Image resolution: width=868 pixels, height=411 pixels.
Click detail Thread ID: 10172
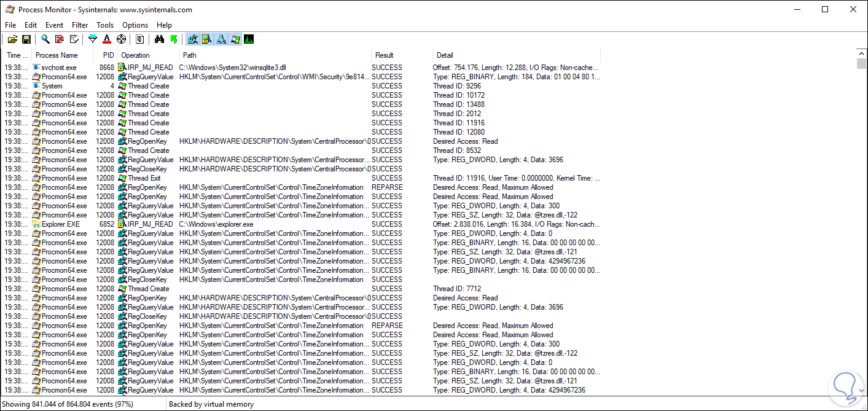(x=459, y=95)
